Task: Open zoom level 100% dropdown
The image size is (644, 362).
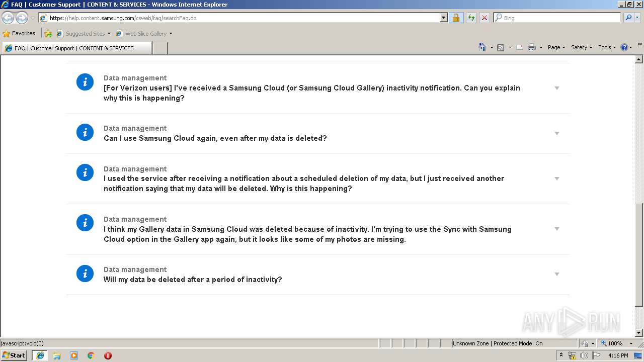Action: 631,343
